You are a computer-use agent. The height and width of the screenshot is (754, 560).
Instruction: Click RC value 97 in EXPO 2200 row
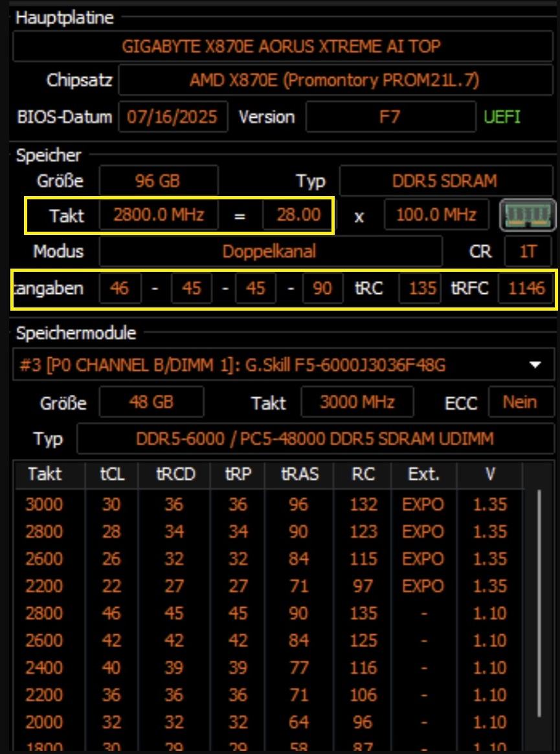(x=363, y=586)
